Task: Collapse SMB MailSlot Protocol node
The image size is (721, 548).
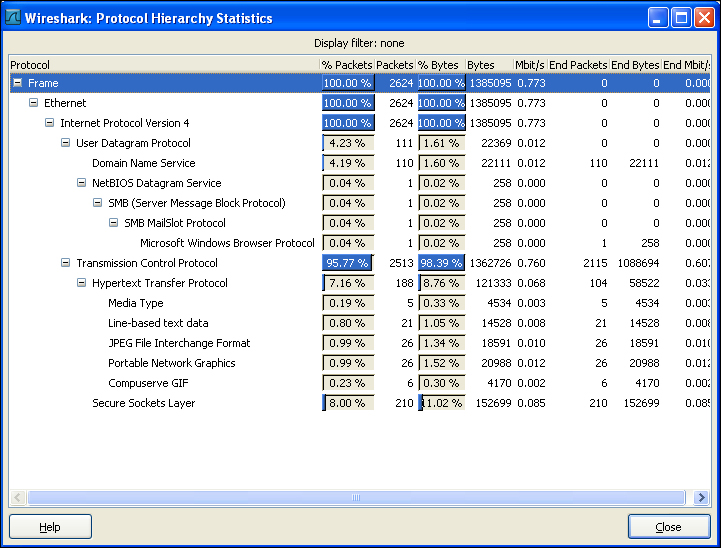Action: click(114, 223)
